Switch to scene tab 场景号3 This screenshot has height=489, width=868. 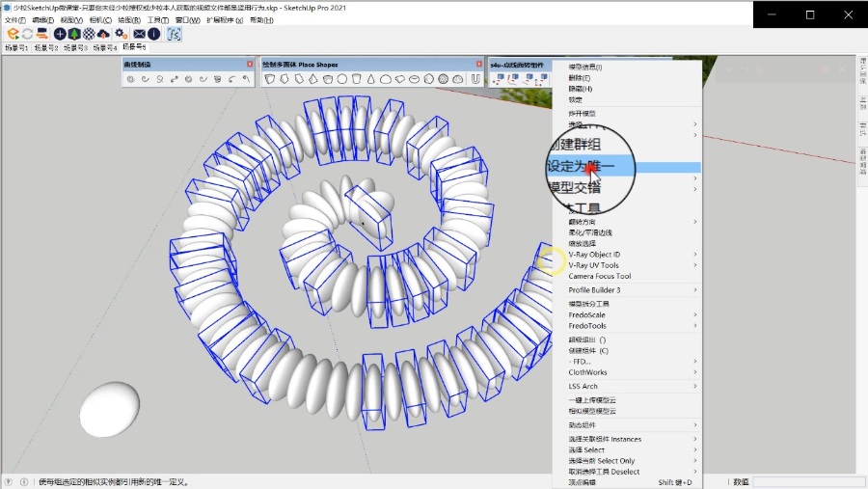coord(75,48)
